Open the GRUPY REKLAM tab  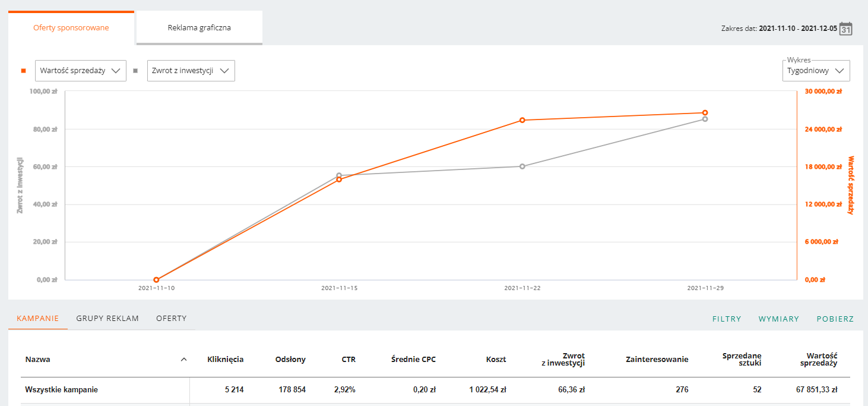(x=107, y=319)
